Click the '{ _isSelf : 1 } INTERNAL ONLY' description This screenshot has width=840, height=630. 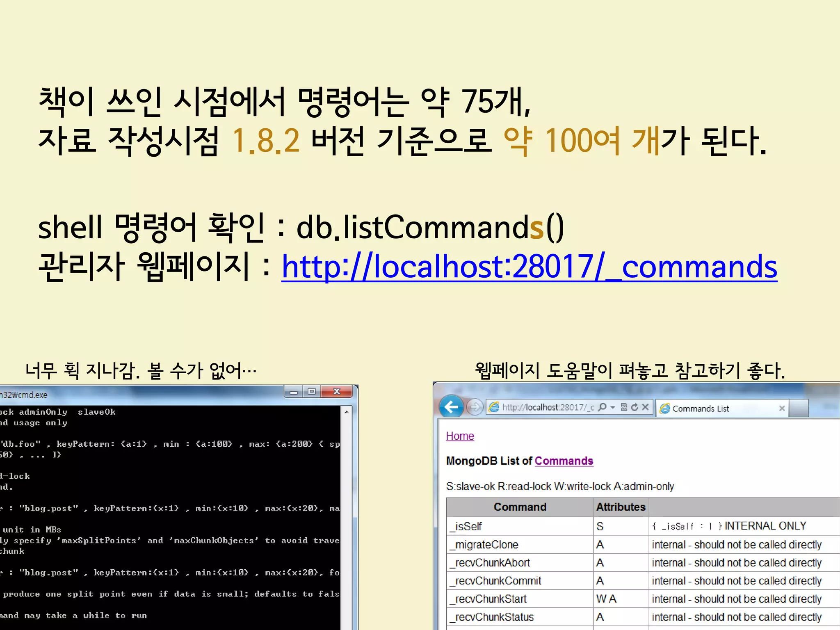729,526
